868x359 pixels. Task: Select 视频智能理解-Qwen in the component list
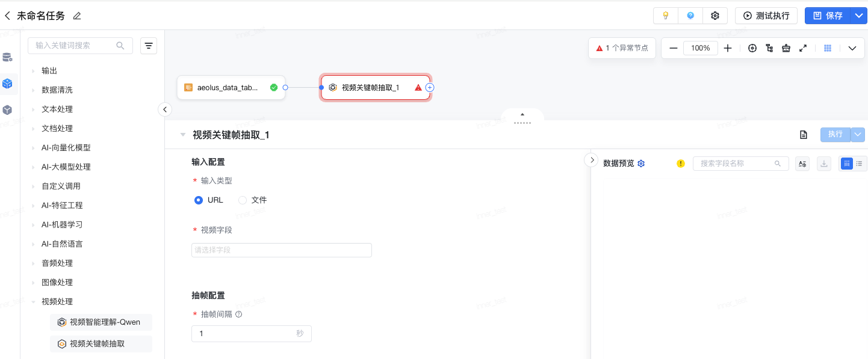101,322
